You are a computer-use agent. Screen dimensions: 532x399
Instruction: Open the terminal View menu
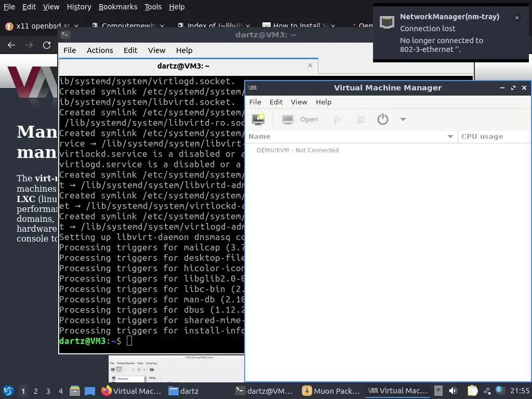[x=156, y=50]
